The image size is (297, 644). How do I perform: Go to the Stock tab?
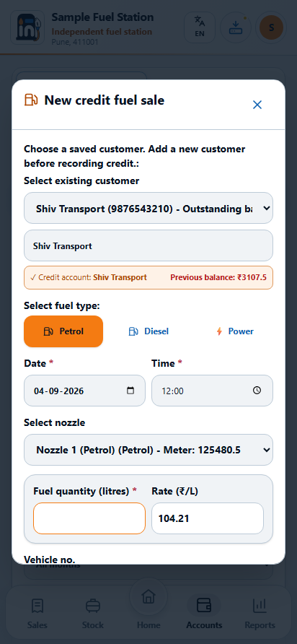pos(93,614)
